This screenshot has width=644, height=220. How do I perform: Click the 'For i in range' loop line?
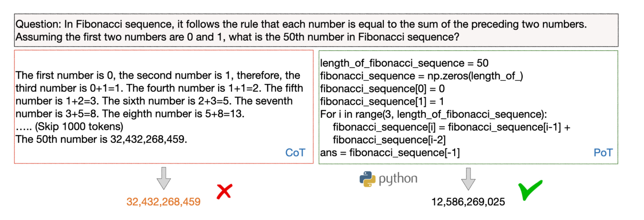point(433,114)
